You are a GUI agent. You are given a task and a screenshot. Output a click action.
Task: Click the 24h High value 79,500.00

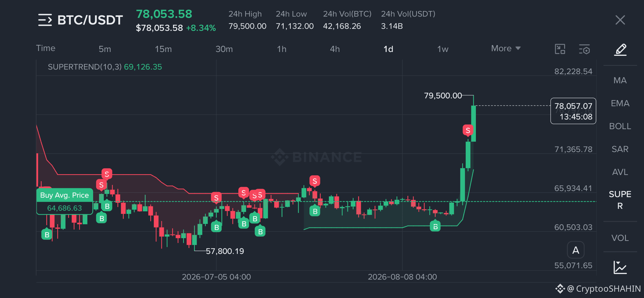[x=247, y=26]
